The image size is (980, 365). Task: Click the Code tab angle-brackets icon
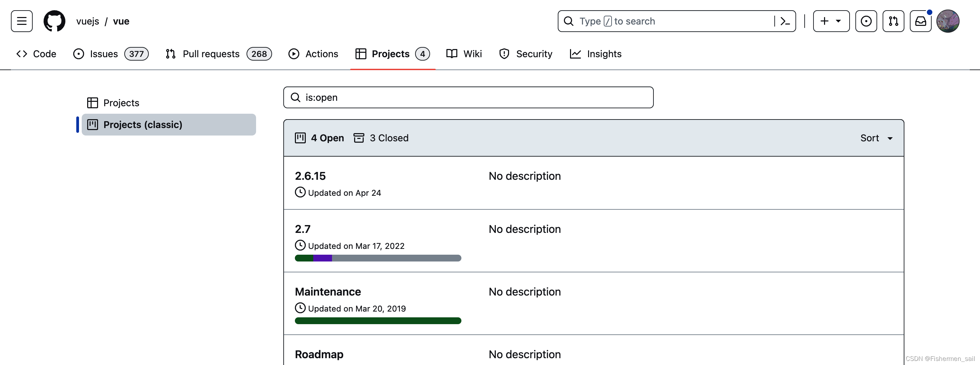click(22, 53)
